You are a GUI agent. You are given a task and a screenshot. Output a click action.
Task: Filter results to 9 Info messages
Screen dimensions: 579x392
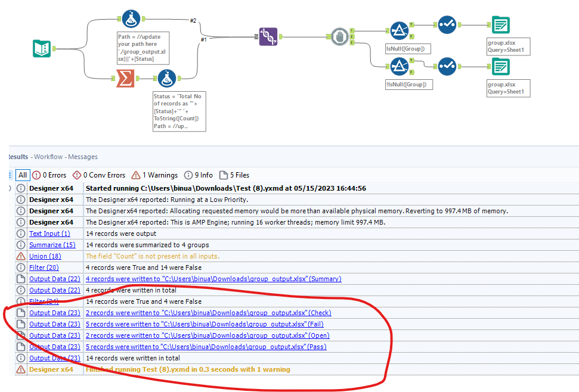(x=199, y=175)
